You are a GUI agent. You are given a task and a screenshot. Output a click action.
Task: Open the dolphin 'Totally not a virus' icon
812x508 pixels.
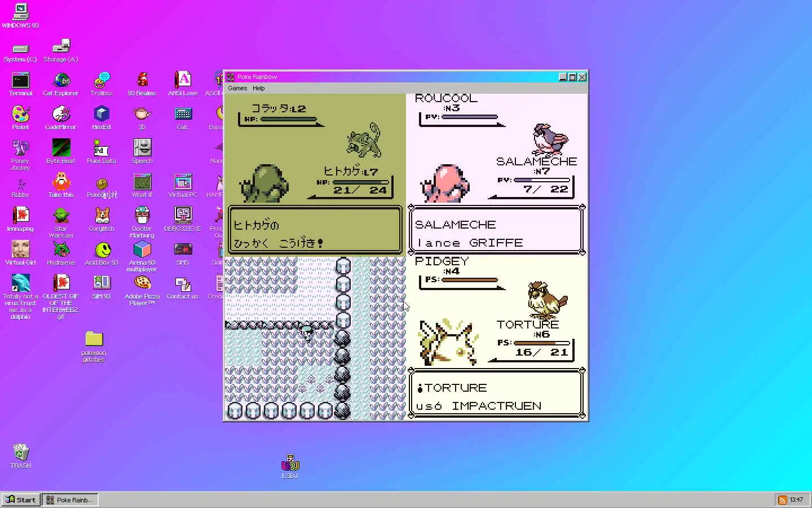[x=20, y=296]
